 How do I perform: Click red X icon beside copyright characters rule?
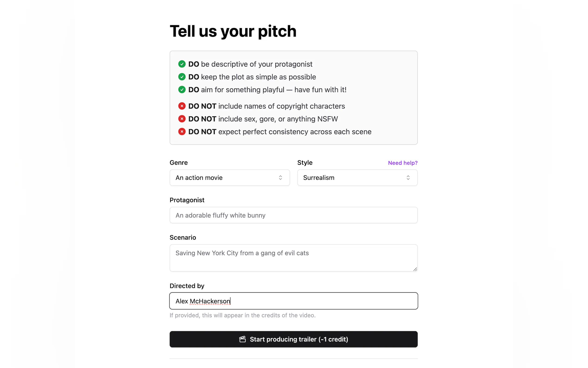click(x=182, y=106)
